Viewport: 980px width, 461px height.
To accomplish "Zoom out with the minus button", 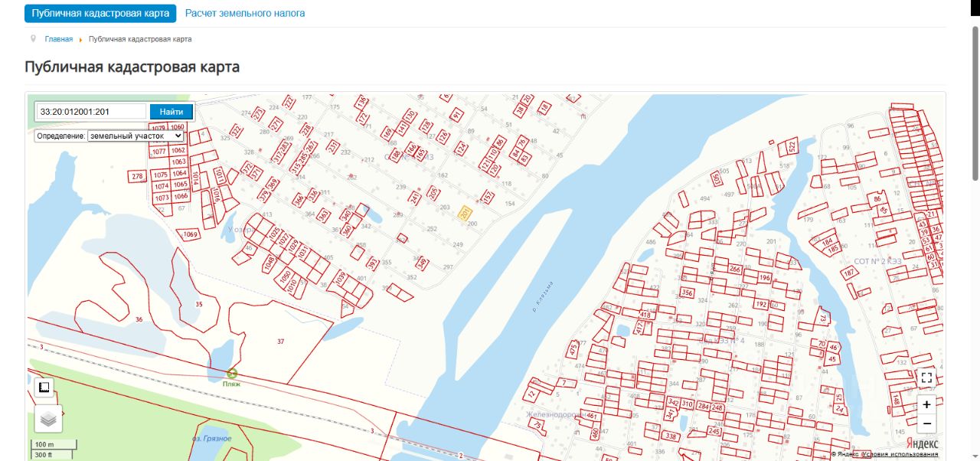I will pyautogui.click(x=926, y=423).
